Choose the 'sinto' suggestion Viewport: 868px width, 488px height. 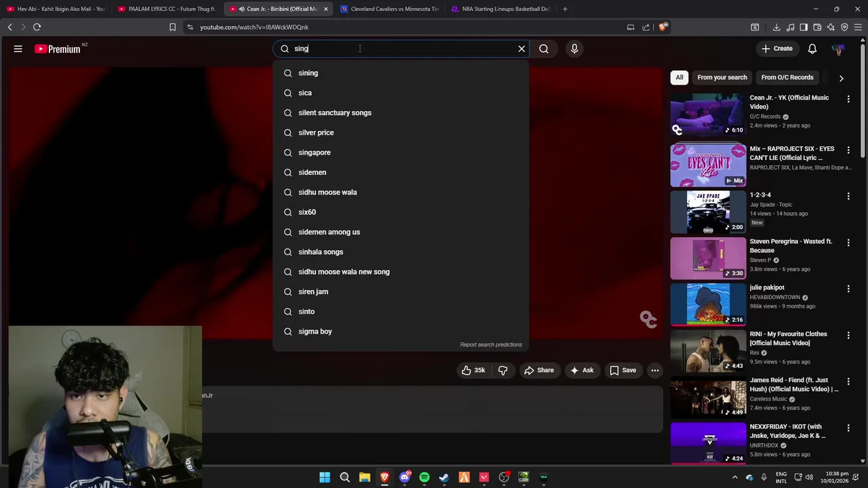click(401, 312)
